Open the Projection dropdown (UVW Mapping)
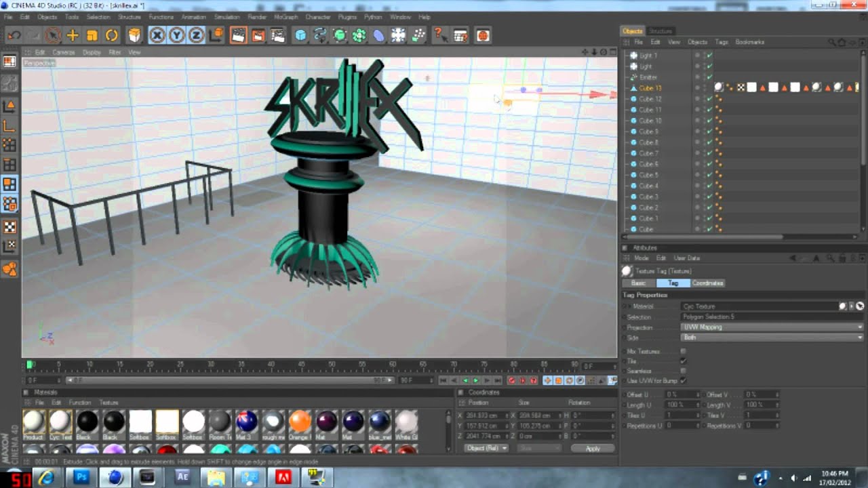 point(772,327)
